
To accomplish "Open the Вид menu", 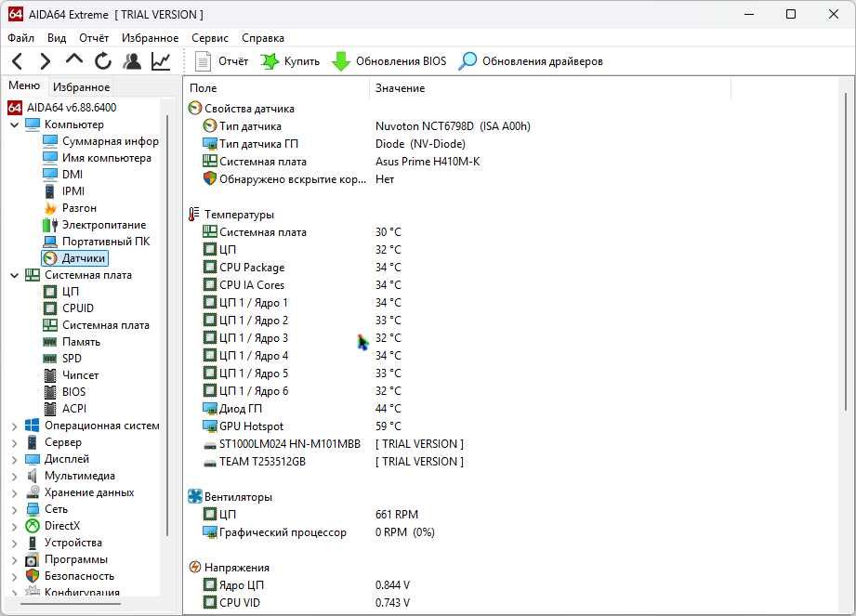I will pyautogui.click(x=56, y=38).
